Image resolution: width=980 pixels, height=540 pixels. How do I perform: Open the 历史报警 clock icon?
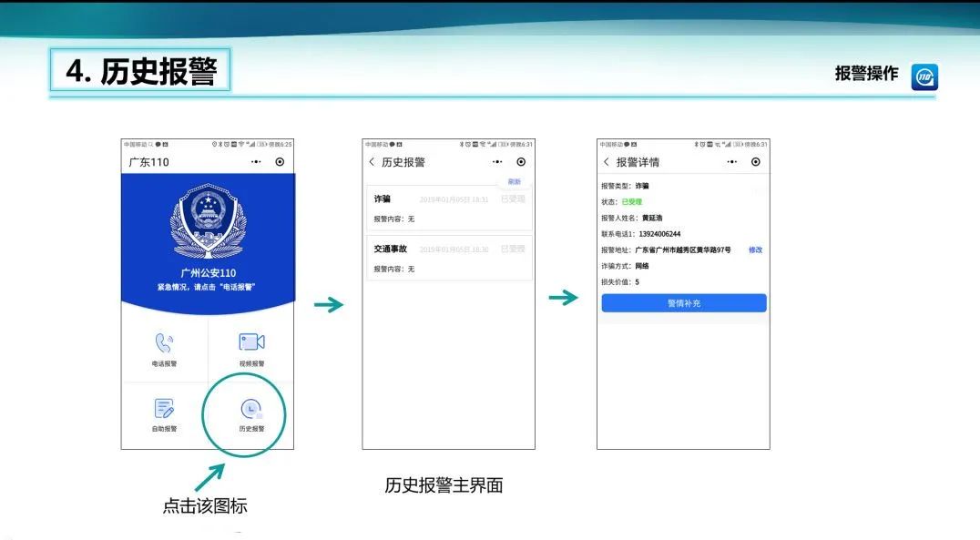coord(250,410)
